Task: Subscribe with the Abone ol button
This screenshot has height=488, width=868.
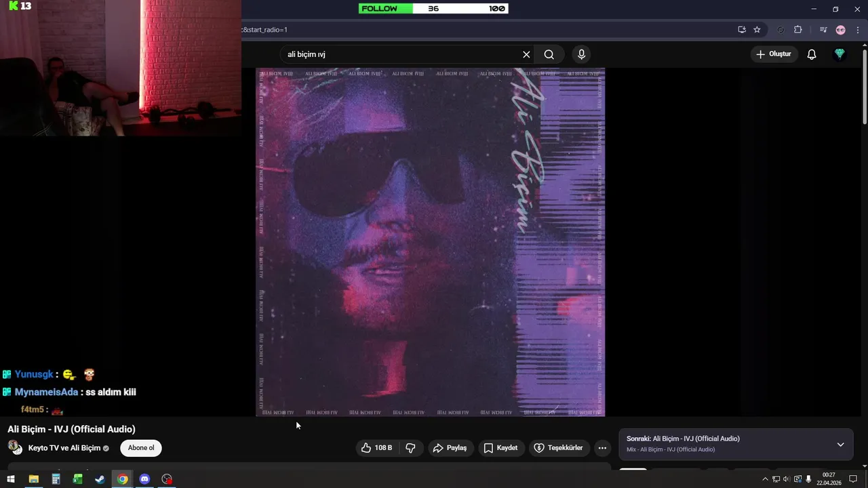Action: [x=141, y=448]
